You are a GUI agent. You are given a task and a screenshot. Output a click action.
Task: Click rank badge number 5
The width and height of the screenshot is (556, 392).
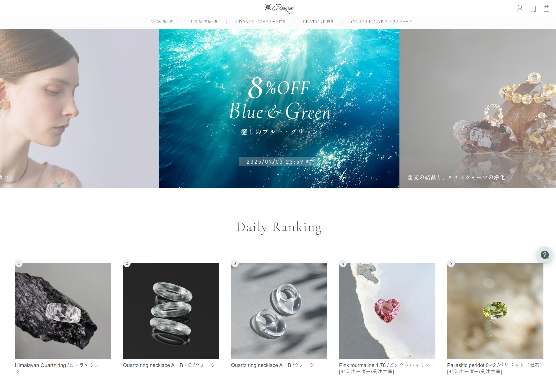pos(451,263)
